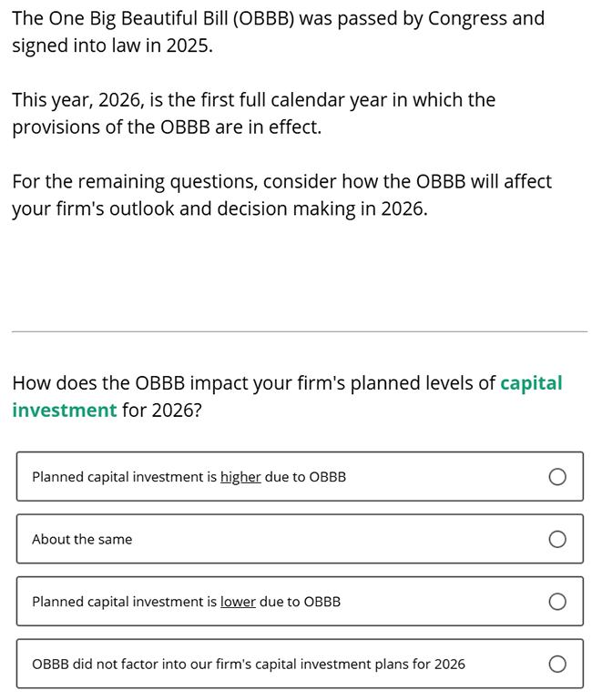Click the "About the same" answer label
The width and height of the screenshot is (592, 700).
pos(82,540)
